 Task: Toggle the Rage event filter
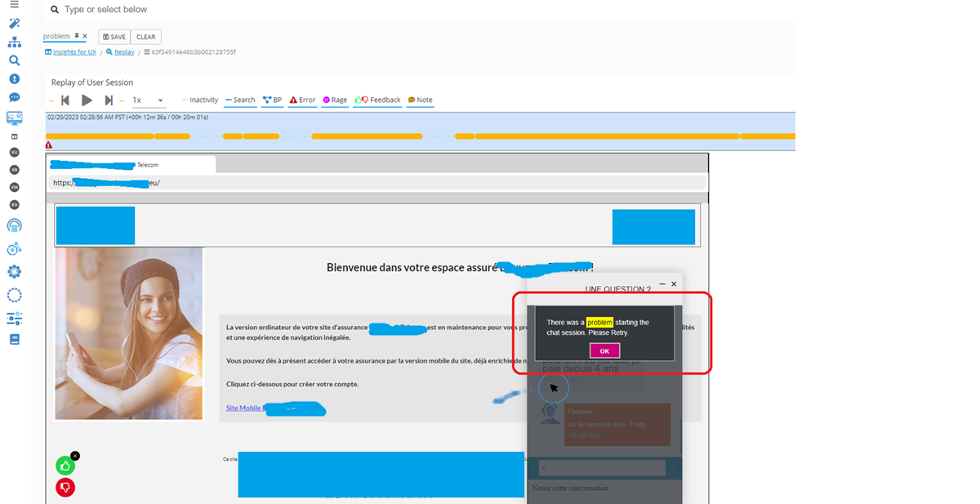tap(335, 100)
